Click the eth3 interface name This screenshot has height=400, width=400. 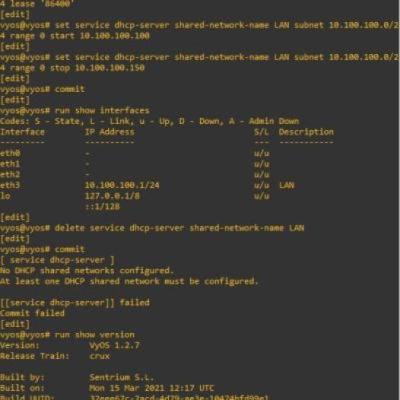pos(10,185)
